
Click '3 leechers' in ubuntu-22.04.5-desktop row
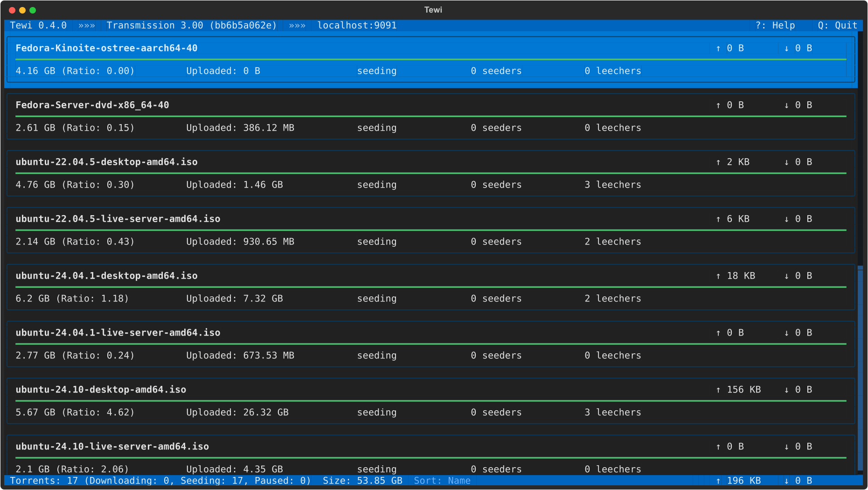point(613,185)
